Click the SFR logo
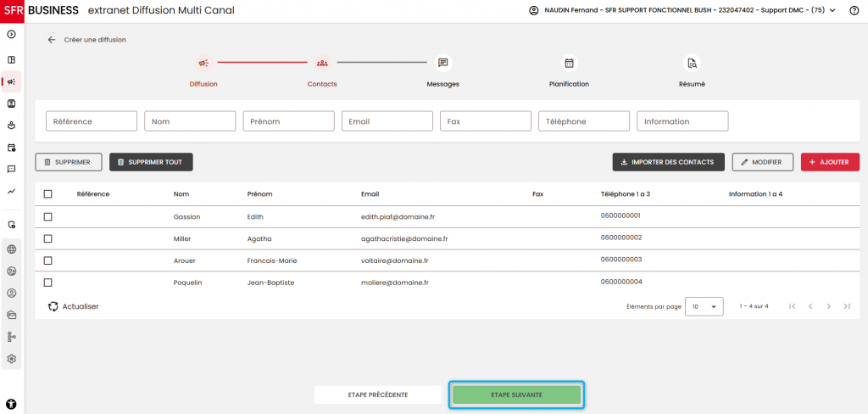Screen dimensions: 868x414 tap(12, 10)
